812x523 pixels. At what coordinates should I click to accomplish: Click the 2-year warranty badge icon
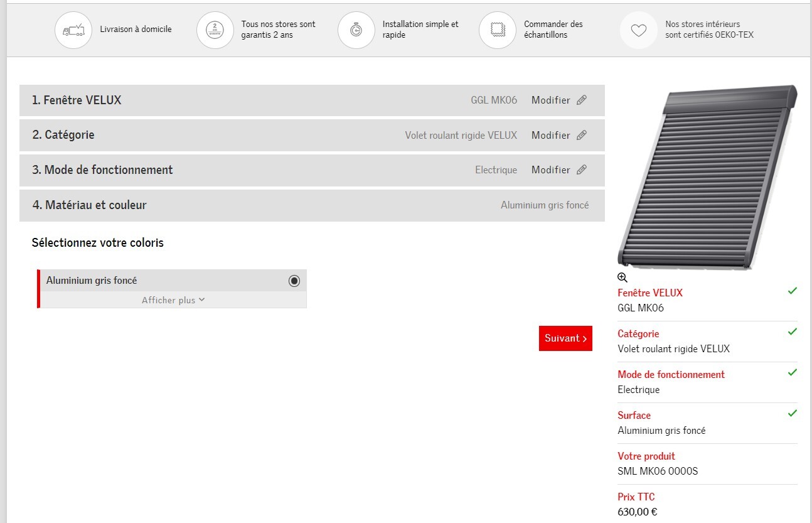click(215, 30)
